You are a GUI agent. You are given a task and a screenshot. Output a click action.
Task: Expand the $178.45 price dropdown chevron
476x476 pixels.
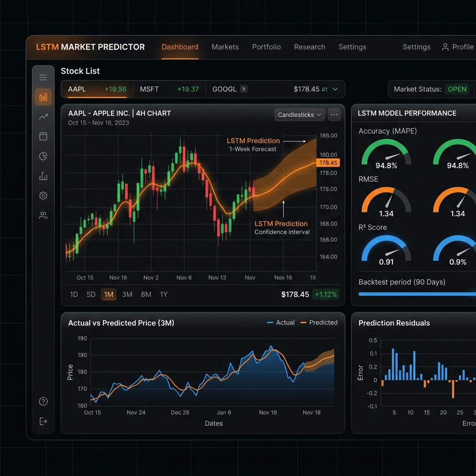[335, 89]
